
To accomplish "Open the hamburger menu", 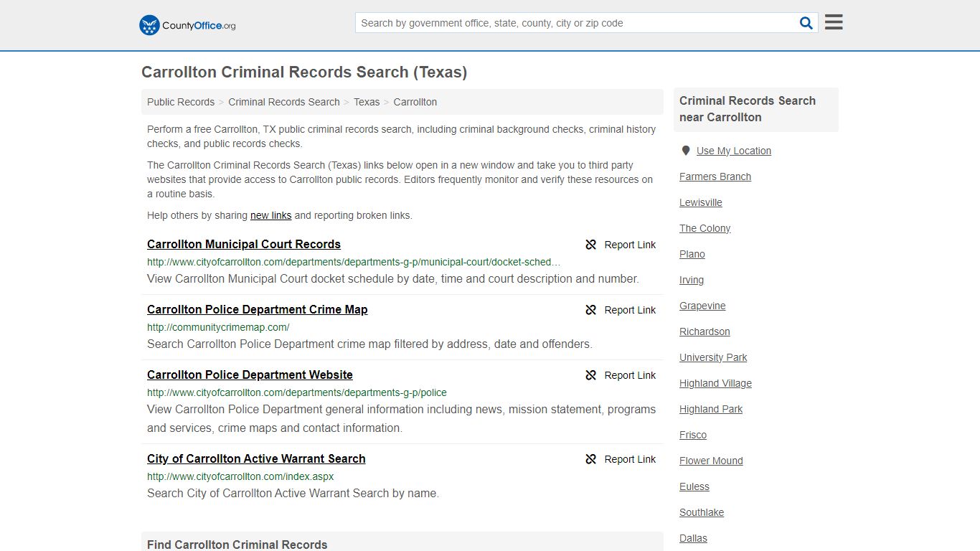I will click(x=834, y=22).
